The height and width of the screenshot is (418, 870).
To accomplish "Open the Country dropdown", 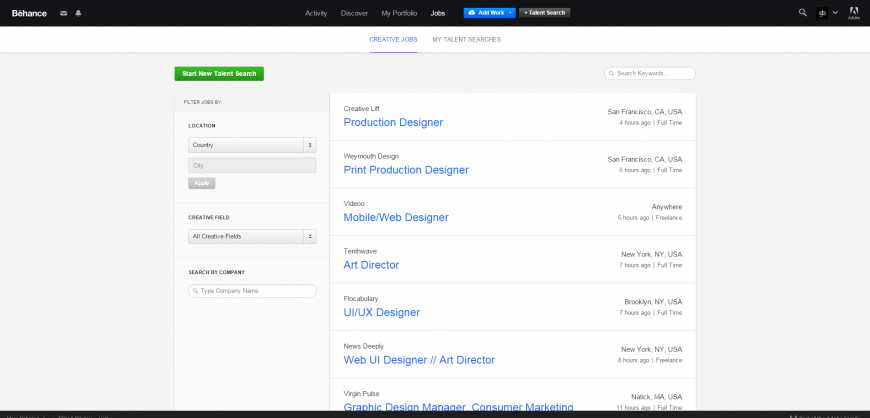I will [252, 145].
